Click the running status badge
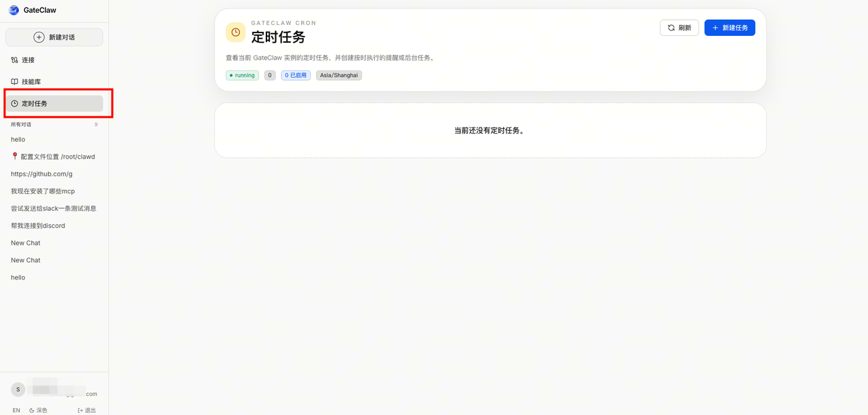 click(x=242, y=75)
